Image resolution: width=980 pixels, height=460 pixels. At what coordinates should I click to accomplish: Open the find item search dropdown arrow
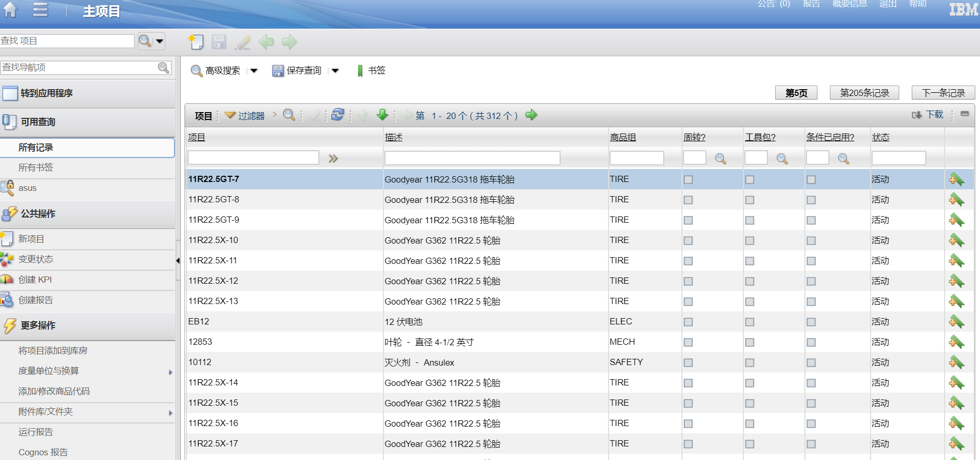click(159, 41)
